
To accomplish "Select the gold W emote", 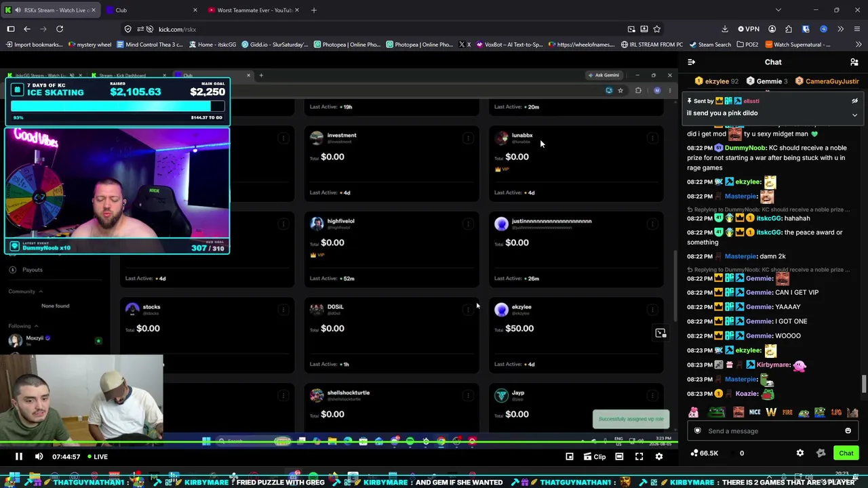I will (x=771, y=412).
